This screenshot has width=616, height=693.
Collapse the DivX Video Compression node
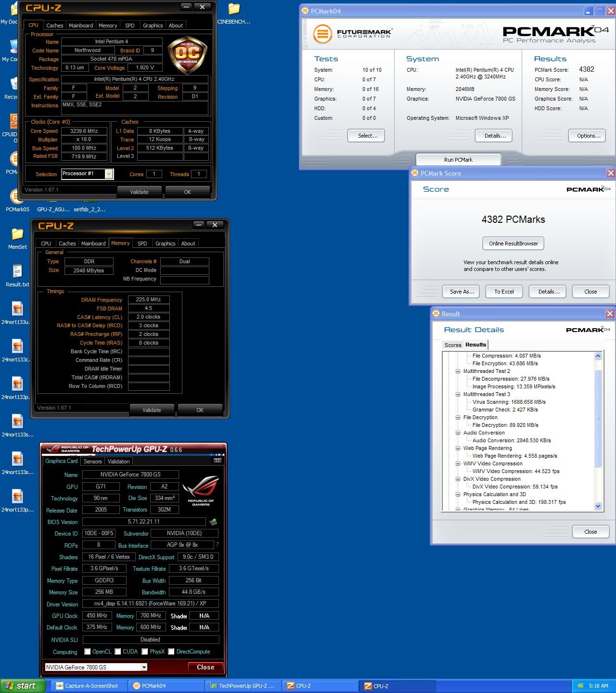(458, 479)
